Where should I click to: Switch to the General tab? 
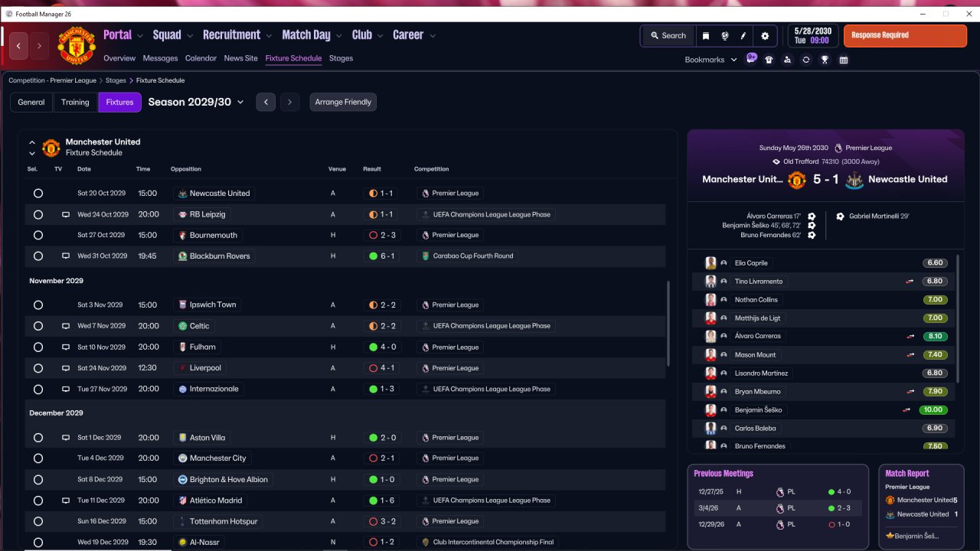[31, 102]
